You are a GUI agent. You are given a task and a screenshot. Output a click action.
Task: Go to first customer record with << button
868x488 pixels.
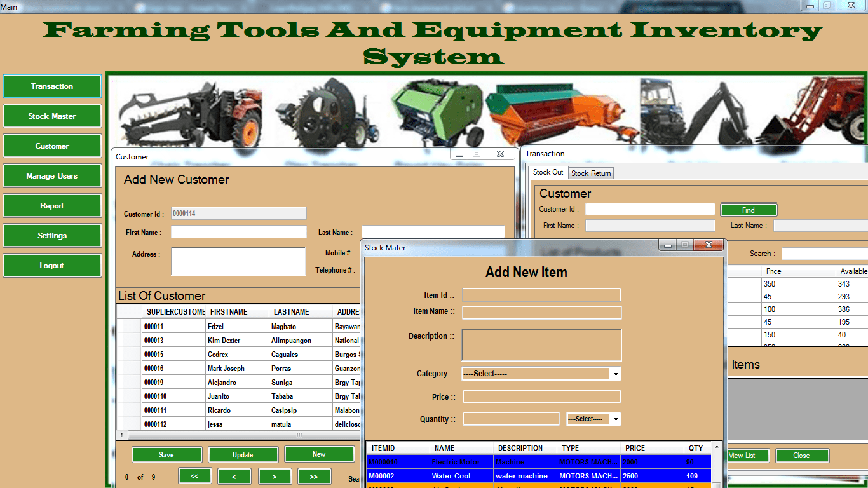(195, 477)
